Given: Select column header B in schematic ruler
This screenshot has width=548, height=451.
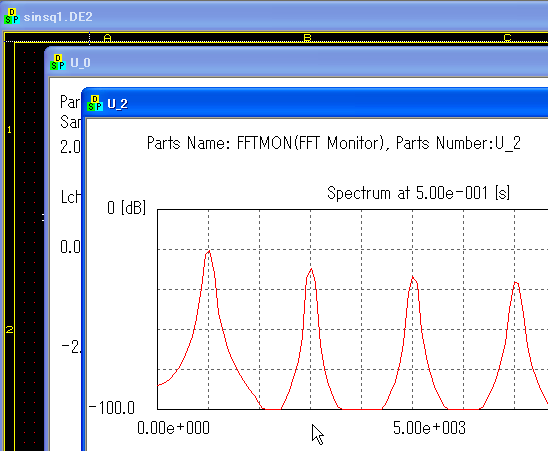Looking at the screenshot, I should click(307, 38).
